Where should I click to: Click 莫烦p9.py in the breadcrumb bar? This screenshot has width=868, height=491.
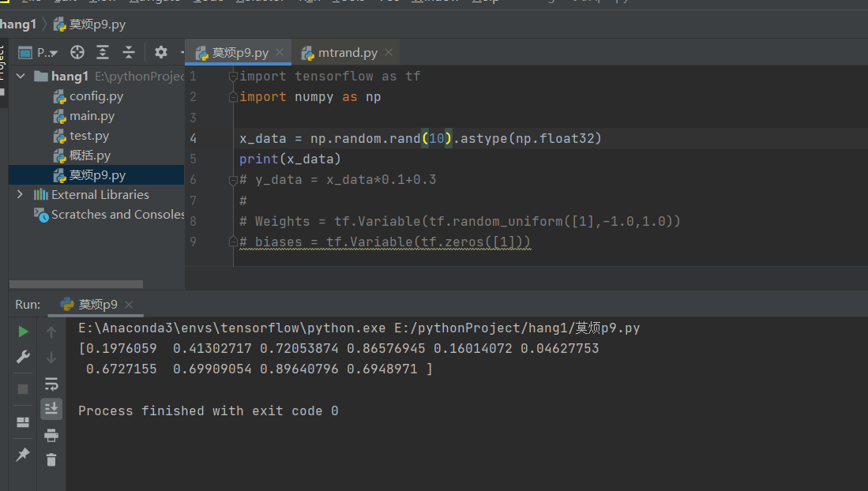(90, 24)
